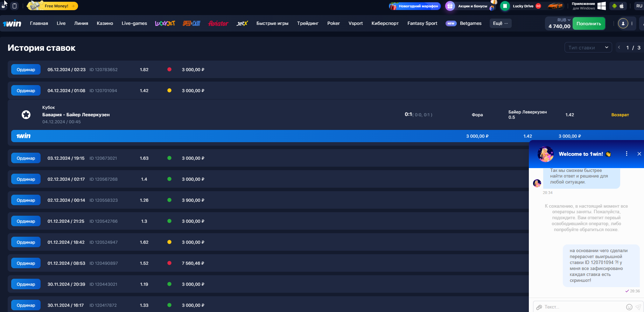
Task: Expand the Ординар bet ID 120524947
Action: coord(26,242)
